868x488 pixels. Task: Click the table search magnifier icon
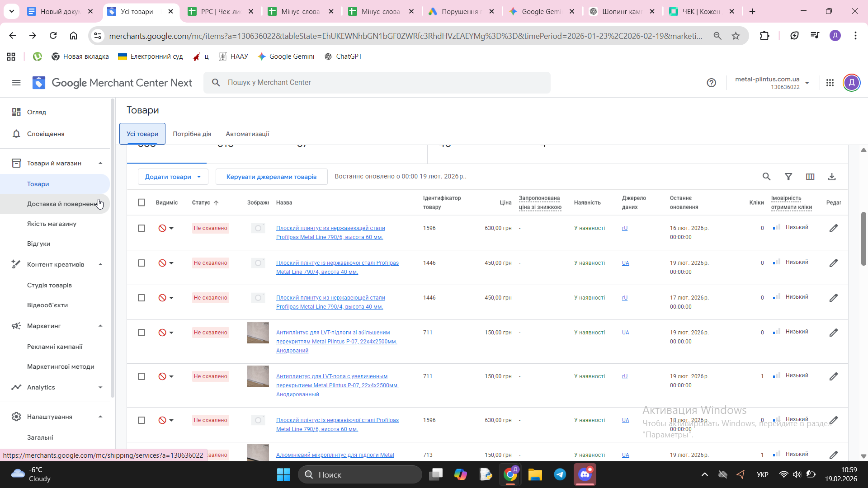click(766, 177)
